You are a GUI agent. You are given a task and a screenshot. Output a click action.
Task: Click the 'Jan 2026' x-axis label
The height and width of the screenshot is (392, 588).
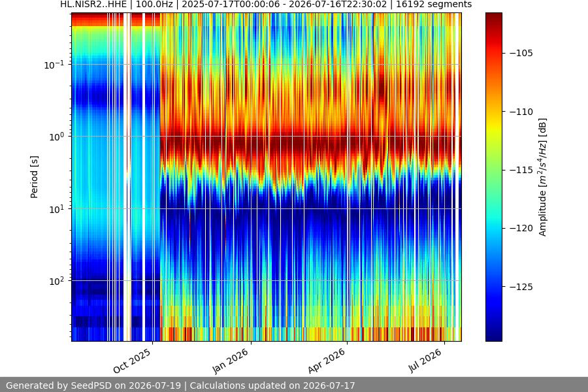tap(230, 361)
